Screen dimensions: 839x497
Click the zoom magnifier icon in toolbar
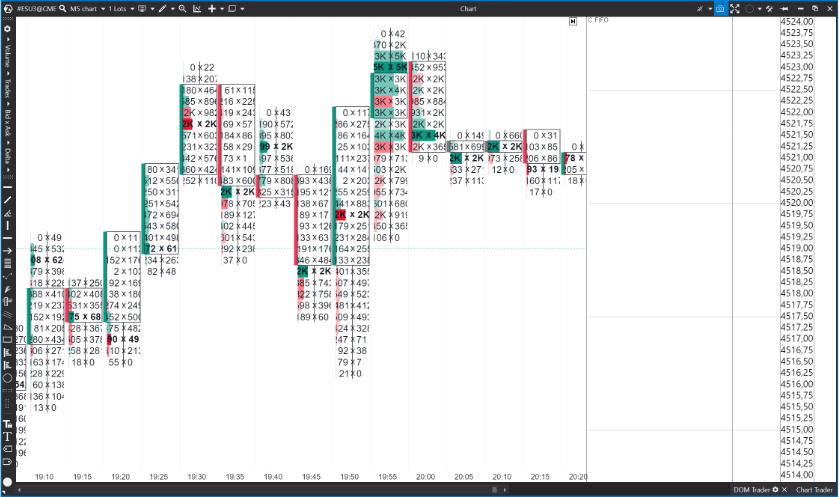[x=182, y=9]
